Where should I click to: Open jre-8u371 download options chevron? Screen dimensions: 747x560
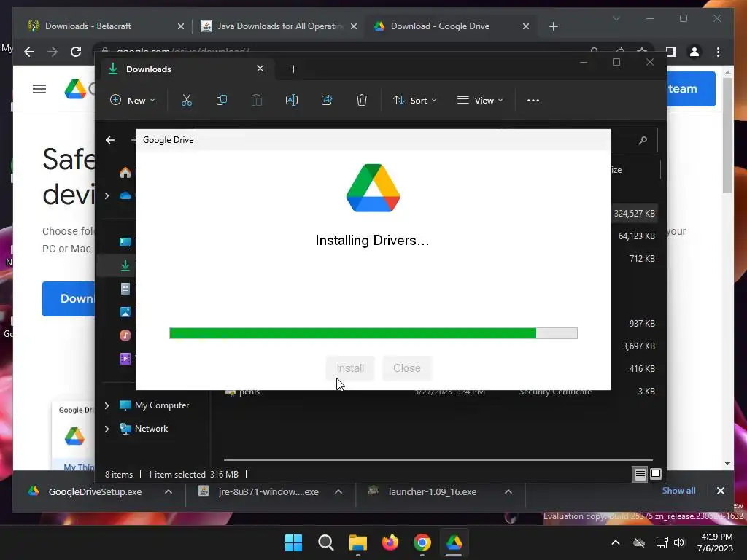point(338,492)
